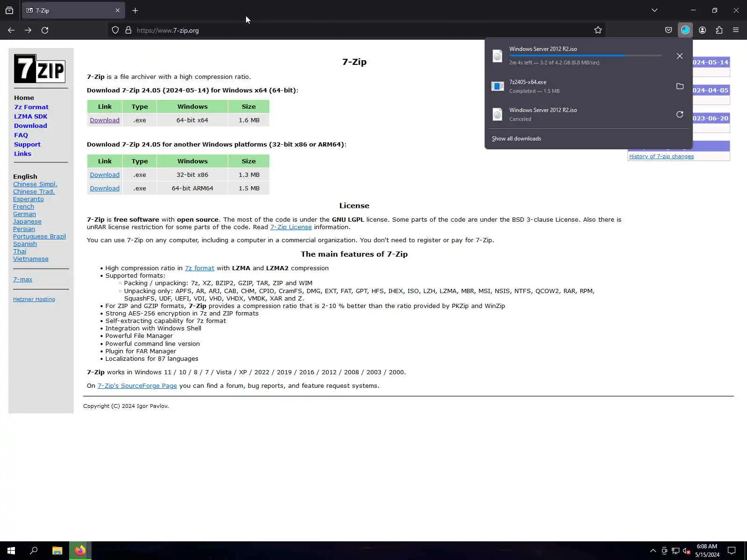The width and height of the screenshot is (747, 560).
Task: Switch language to Spanish
Action: [25, 244]
